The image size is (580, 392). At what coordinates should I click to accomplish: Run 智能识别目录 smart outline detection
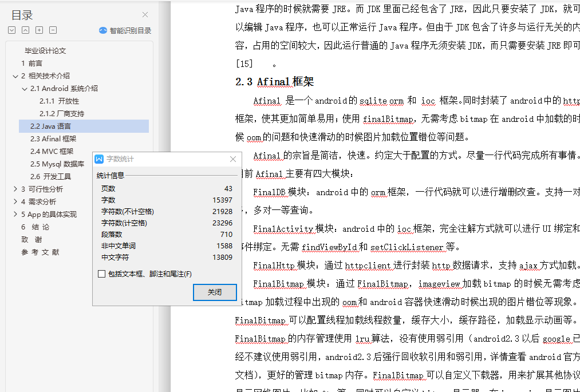[125, 31]
